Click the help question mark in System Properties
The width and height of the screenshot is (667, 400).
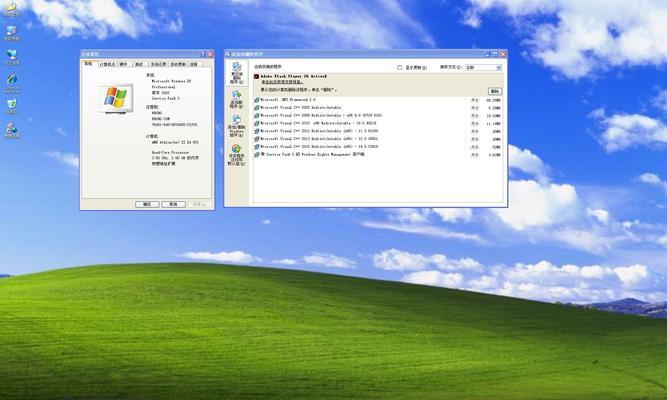click(203, 54)
